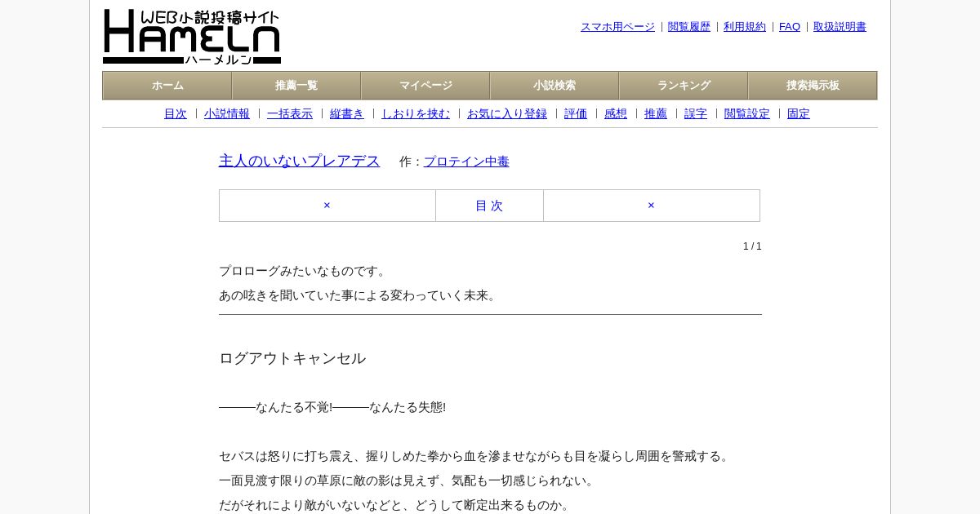Go to the ホーム menu tab

tap(167, 86)
